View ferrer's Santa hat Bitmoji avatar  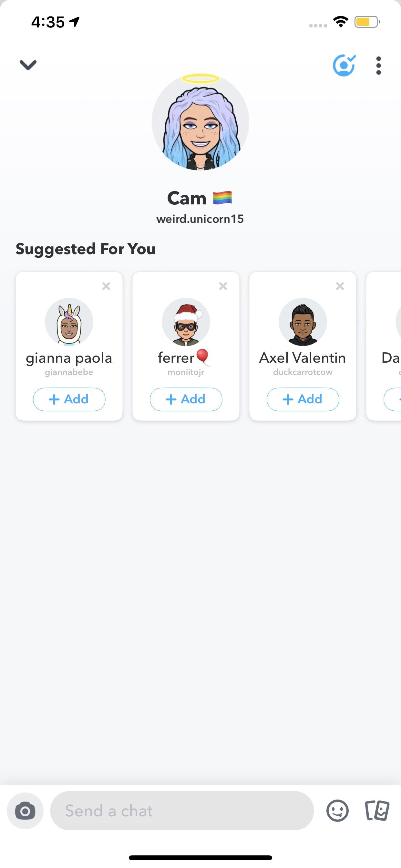(186, 322)
